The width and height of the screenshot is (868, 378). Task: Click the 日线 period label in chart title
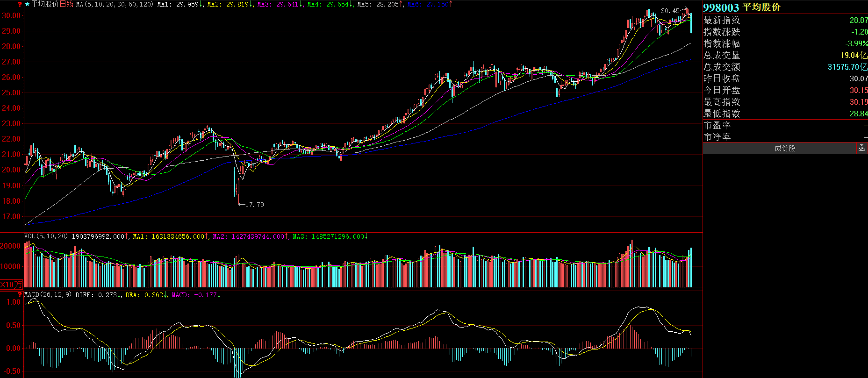pyautogui.click(x=66, y=4)
